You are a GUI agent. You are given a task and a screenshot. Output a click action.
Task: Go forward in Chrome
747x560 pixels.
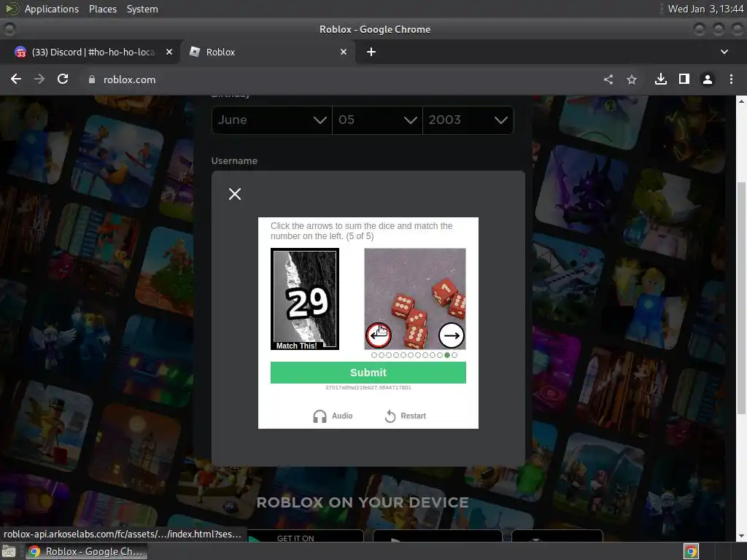pos(39,79)
